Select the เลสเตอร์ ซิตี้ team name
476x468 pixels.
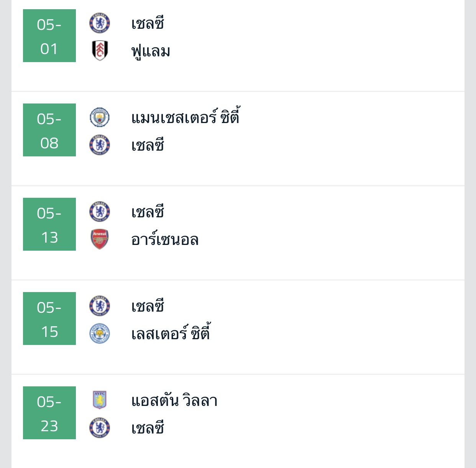point(171,333)
